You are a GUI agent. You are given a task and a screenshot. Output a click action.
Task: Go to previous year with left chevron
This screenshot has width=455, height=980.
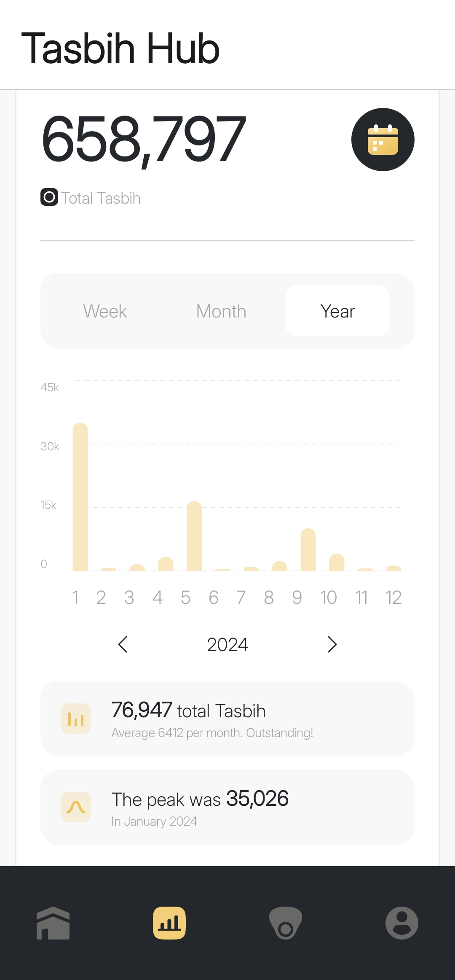123,644
